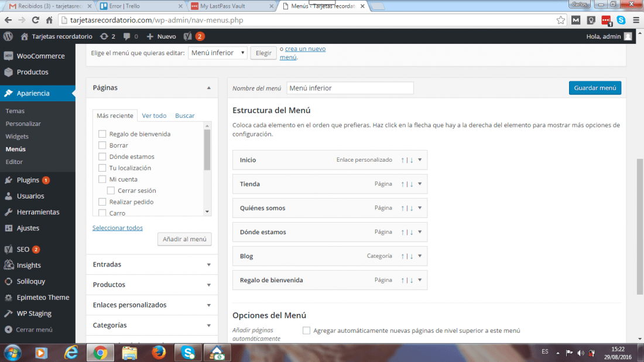Collapse the Páginas panel
The image size is (644, 362).
[208, 88]
